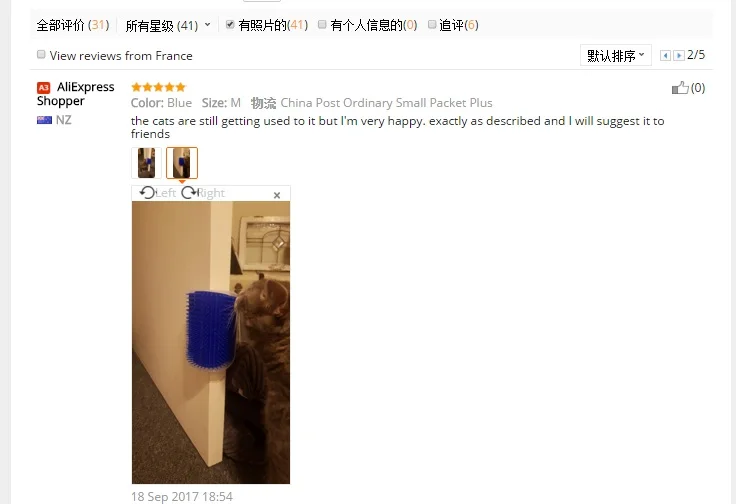Click the five-star rating of the review
The width and height of the screenshot is (736, 504).
coord(159,87)
